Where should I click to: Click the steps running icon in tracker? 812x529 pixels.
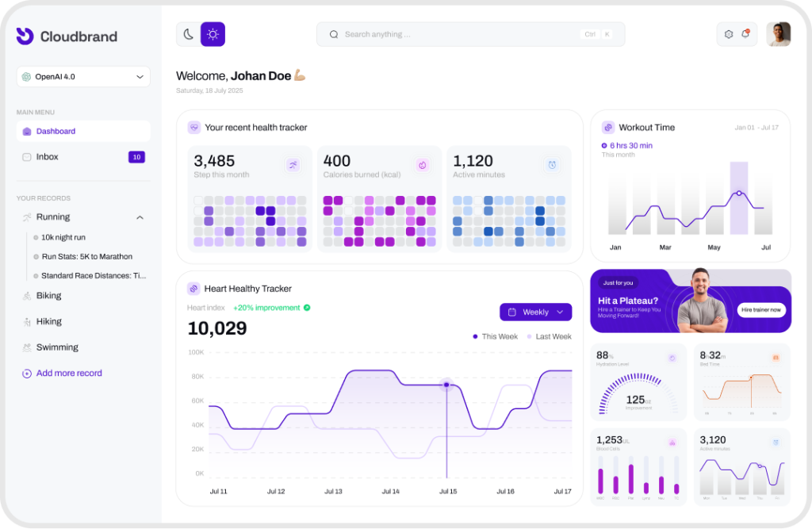(x=293, y=164)
